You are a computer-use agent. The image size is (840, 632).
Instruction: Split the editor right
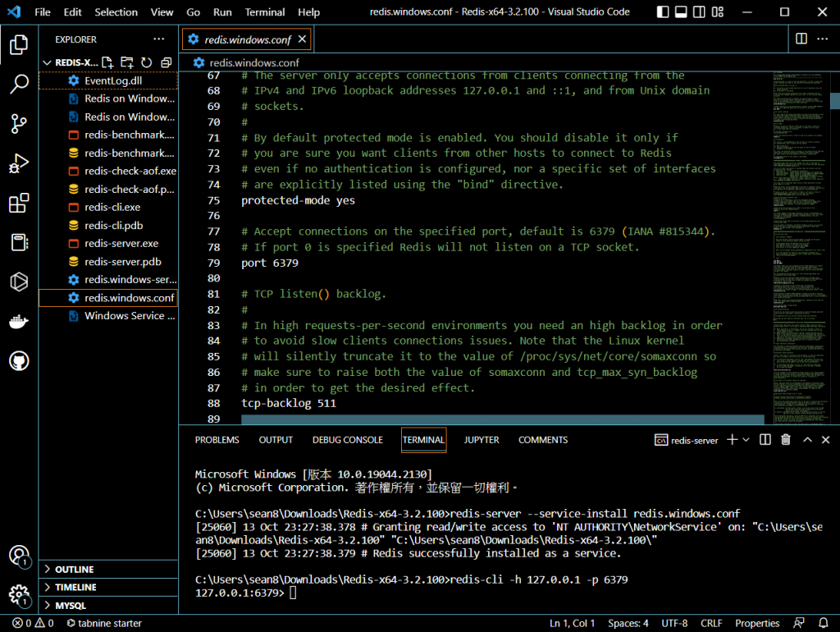point(801,39)
